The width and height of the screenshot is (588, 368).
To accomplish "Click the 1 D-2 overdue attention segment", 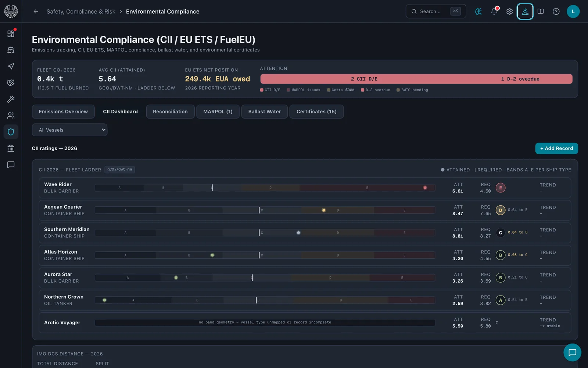I will (x=520, y=79).
